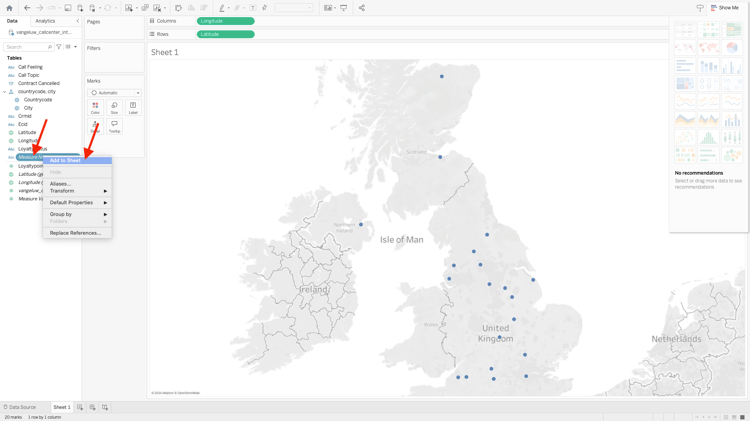Screen dimensions: 750x421
Task: Open the Tableau home start page icon
Action: click(x=9, y=8)
